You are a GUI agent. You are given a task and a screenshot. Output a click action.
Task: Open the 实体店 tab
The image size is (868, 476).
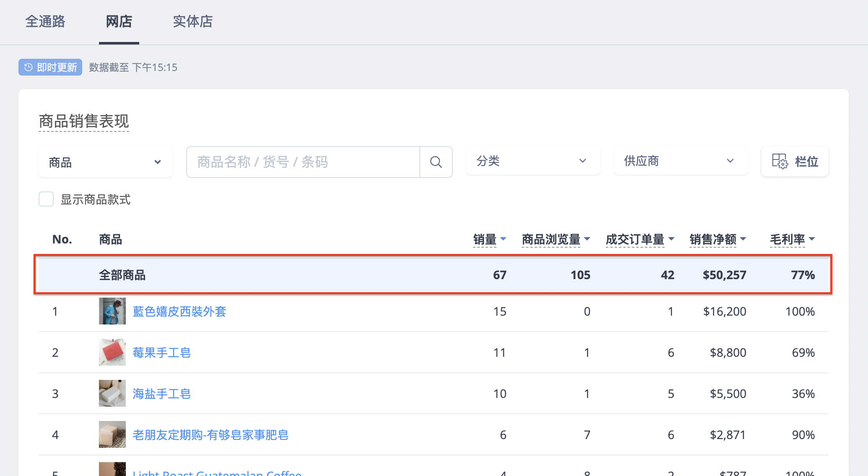coord(193,21)
